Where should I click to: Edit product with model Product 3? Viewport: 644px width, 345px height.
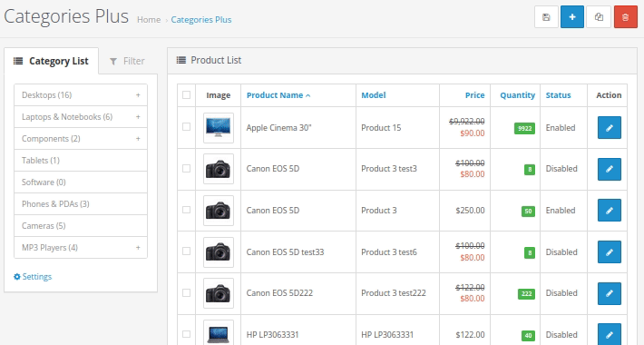point(610,211)
